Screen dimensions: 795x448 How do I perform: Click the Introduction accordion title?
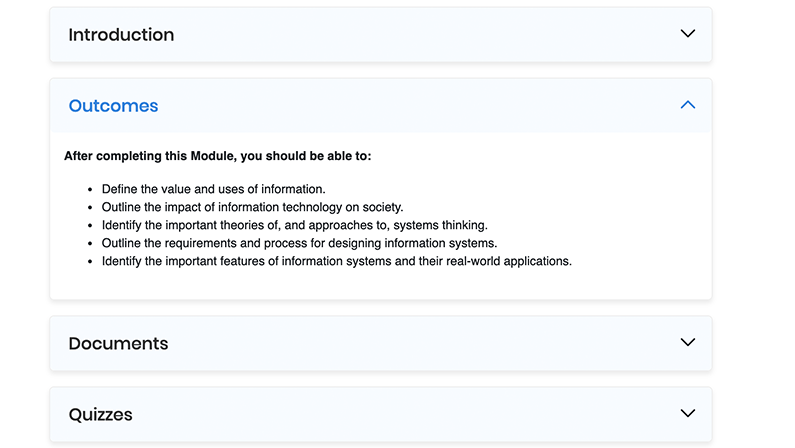coord(121,34)
